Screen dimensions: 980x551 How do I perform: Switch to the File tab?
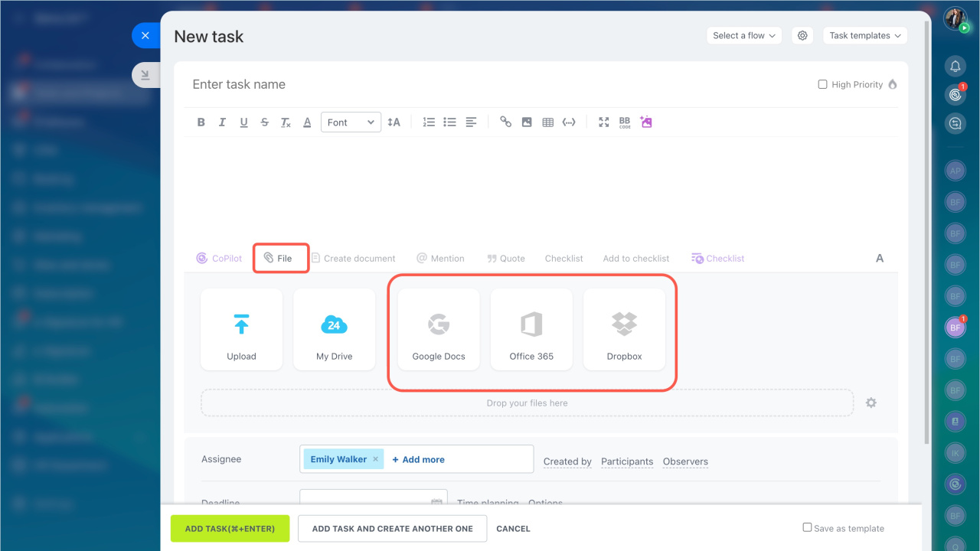(x=281, y=259)
